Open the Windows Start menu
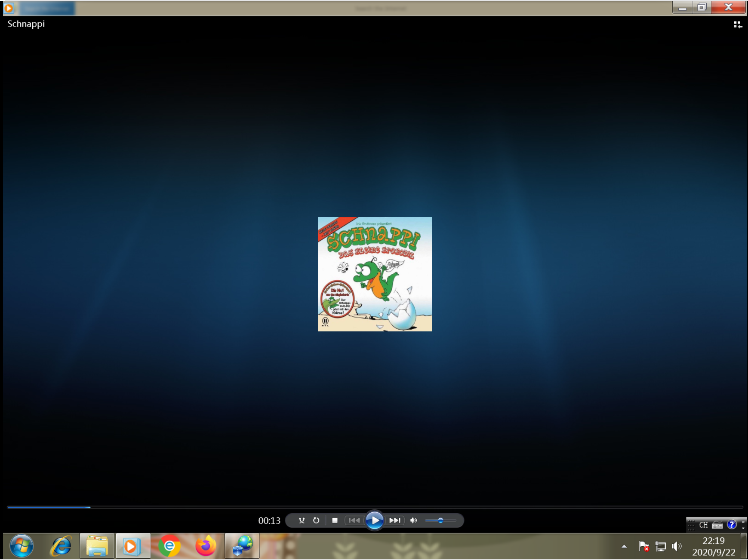Image resolution: width=748 pixels, height=560 pixels. [x=22, y=546]
